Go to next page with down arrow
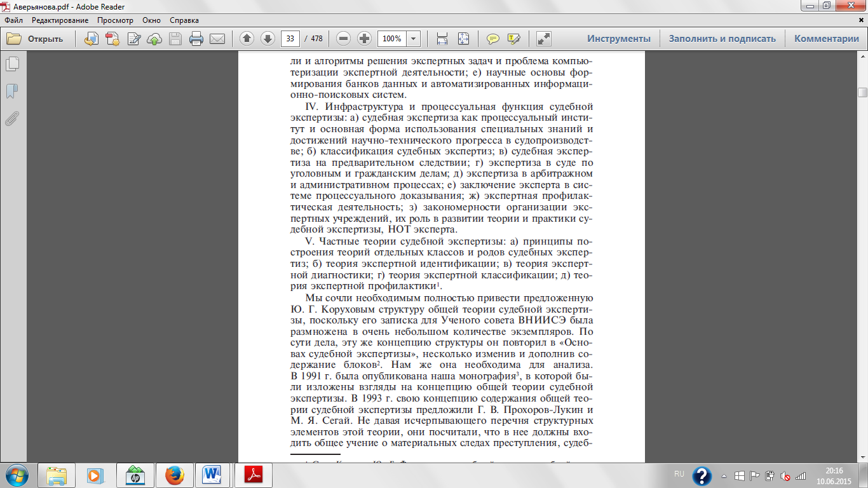 (x=268, y=39)
